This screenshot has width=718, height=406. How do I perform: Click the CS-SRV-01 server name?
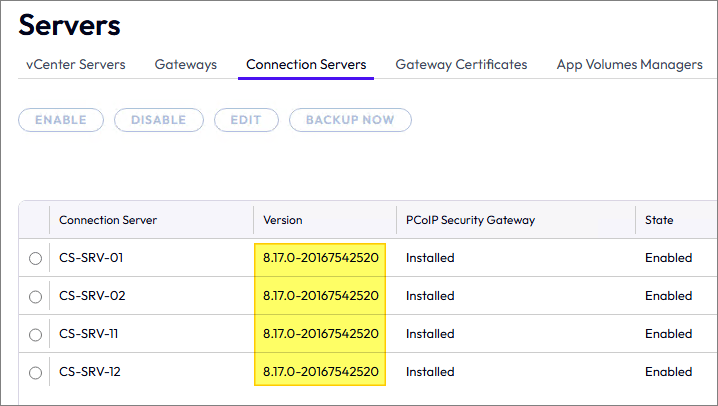[x=91, y=258]
